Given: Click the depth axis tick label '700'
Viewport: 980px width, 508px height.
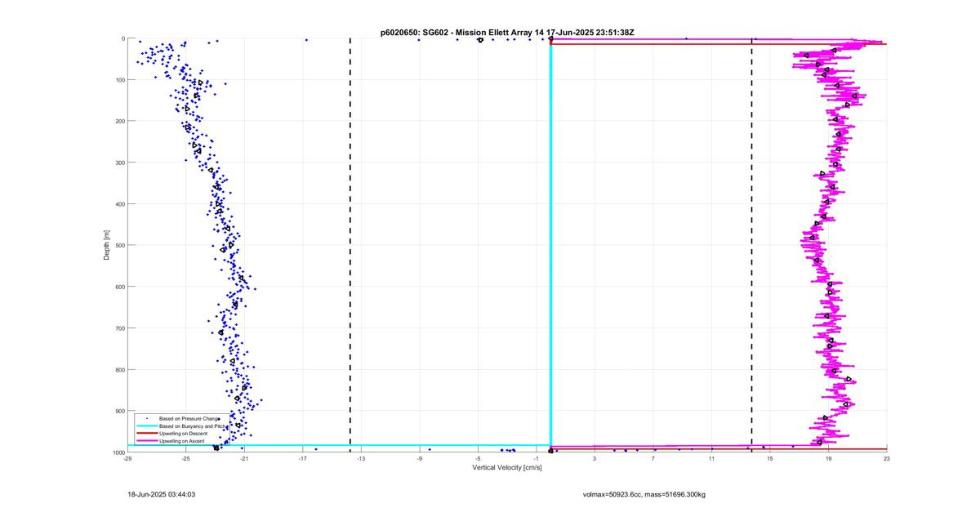Looking at the screenshot, I should pos(119,328).
